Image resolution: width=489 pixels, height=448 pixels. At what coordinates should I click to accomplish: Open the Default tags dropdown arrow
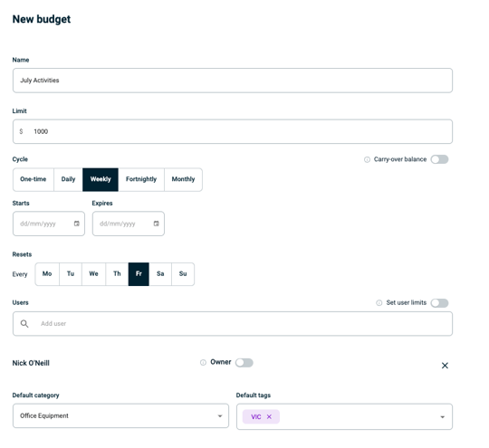442,417
